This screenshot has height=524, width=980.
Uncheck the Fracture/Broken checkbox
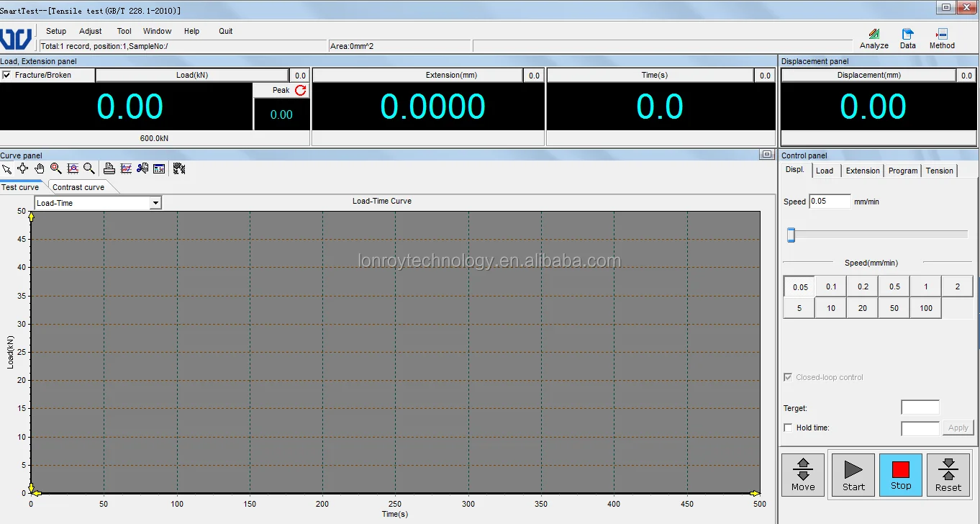click(x=6, y=75)
